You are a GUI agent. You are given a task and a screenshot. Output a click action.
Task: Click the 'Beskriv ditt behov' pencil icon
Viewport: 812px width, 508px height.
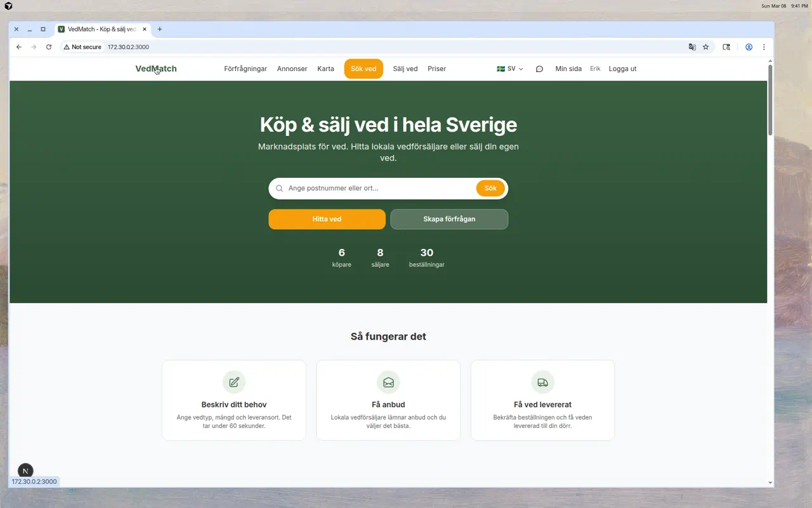[x=233, y=382]
